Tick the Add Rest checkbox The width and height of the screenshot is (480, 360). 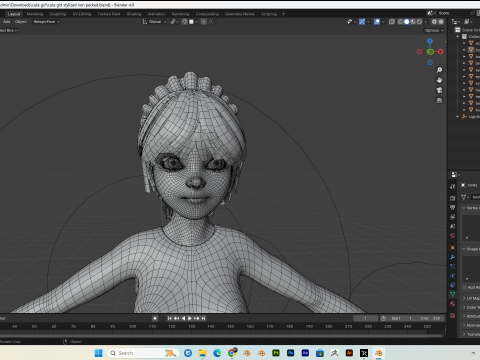coord(465,287)
